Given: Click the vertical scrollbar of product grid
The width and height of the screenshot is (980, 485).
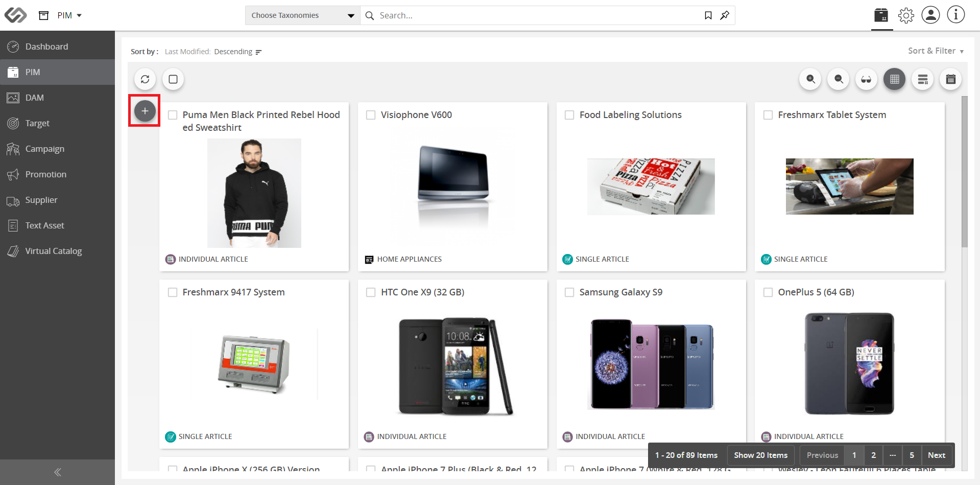Looking at the screenshot, I should 964,172.
